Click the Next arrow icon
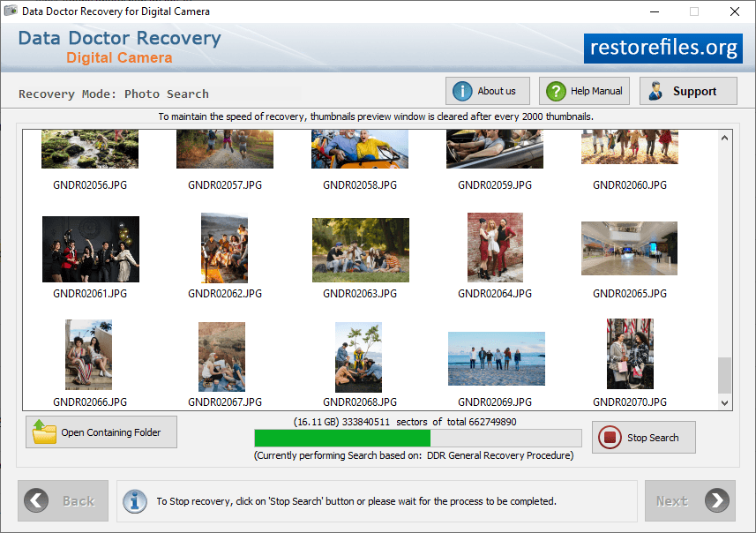756x533 pixels. pyautogui.click(x=717, y=500)
